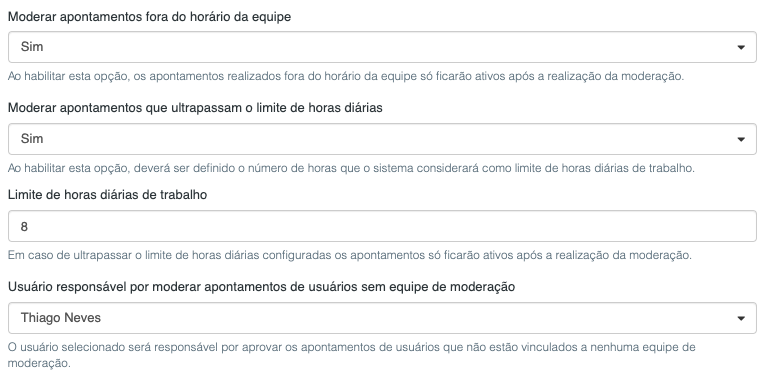Click the number 8 in the hours limit
Viewport: 764px width, 390px height.
click(x=24, y=226)
